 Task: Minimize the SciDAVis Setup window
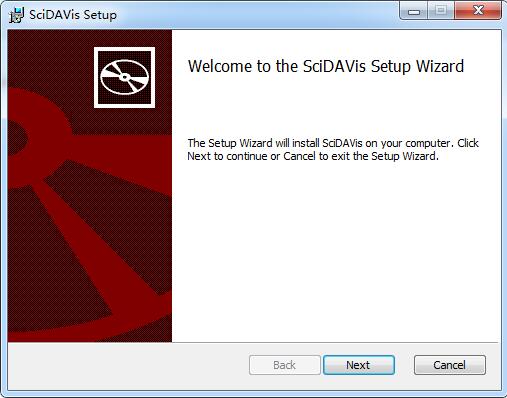click(x=414, y=11)
